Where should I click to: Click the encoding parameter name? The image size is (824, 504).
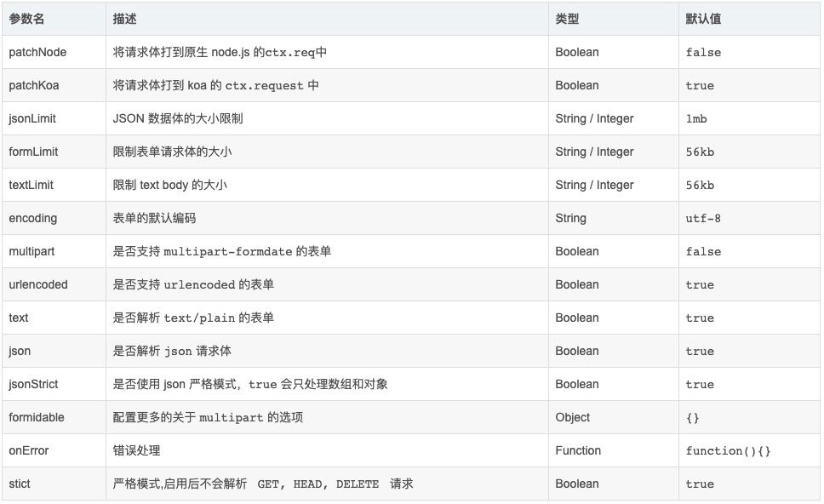(33, 218)
